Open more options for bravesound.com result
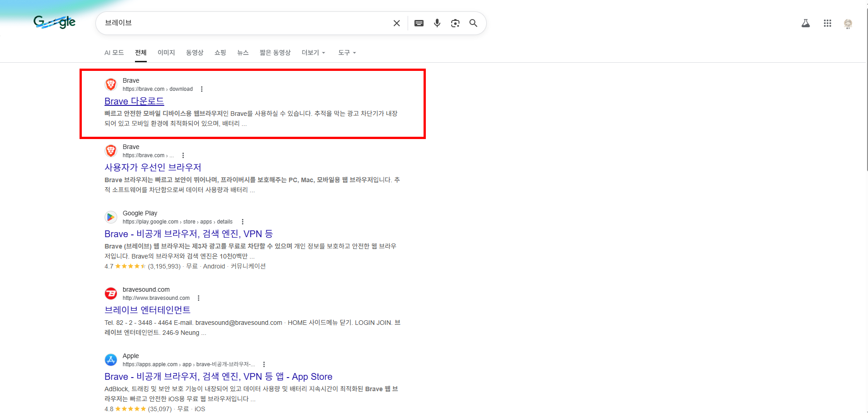868x413 pixels. tap(199, 298)
